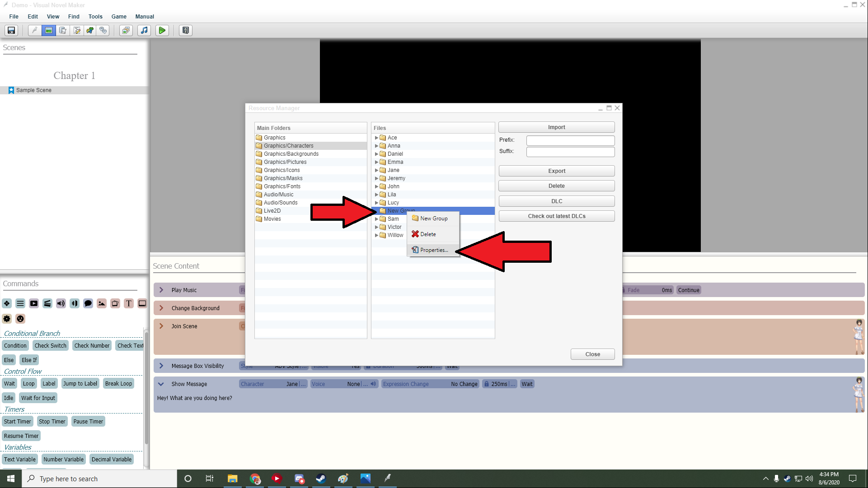The image size is (868, 488).
Task: Select the letter T text command icon
Action: point(129,303)
